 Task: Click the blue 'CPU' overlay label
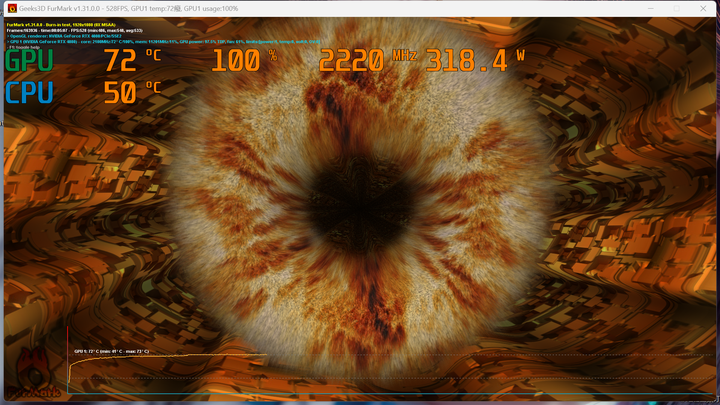[x=29, y=92]
